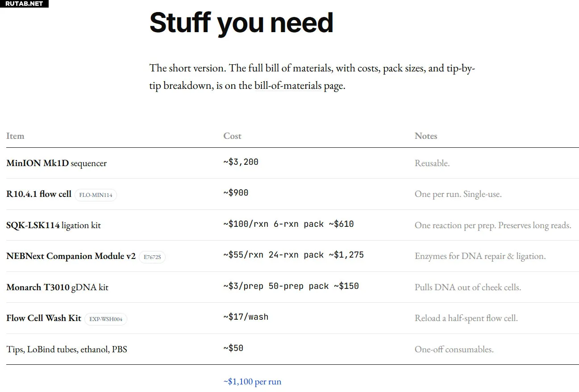
Task: Click the ~$3,200 sequencer cost
Action: 241,162
